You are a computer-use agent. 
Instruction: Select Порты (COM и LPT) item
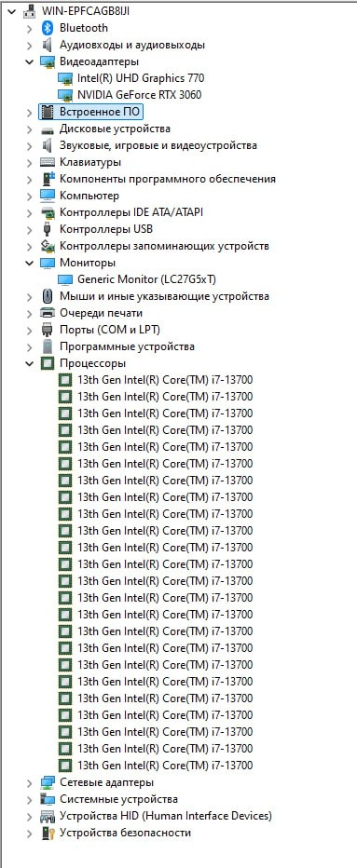110,330
